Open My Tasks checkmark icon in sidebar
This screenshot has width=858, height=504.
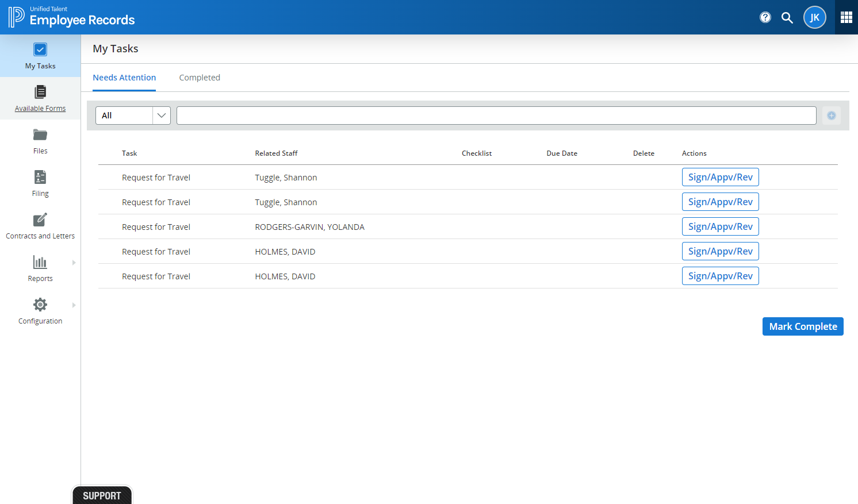point(40,49)
